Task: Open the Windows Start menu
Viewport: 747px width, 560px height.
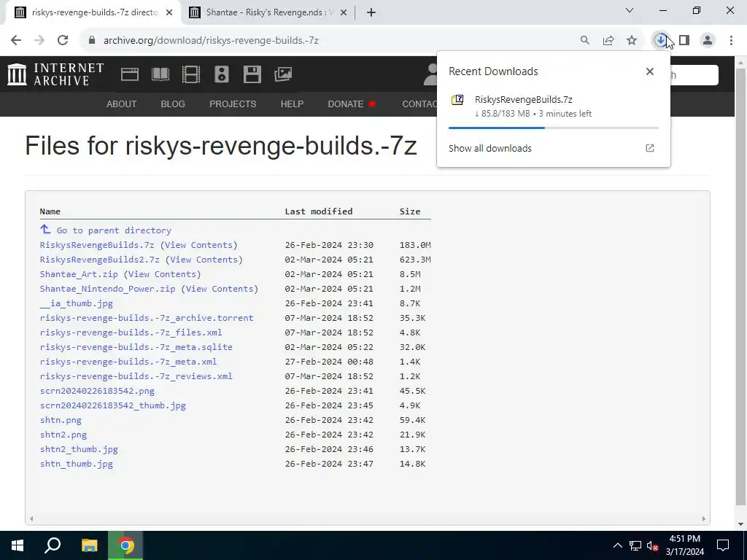Action: point(18,545)
